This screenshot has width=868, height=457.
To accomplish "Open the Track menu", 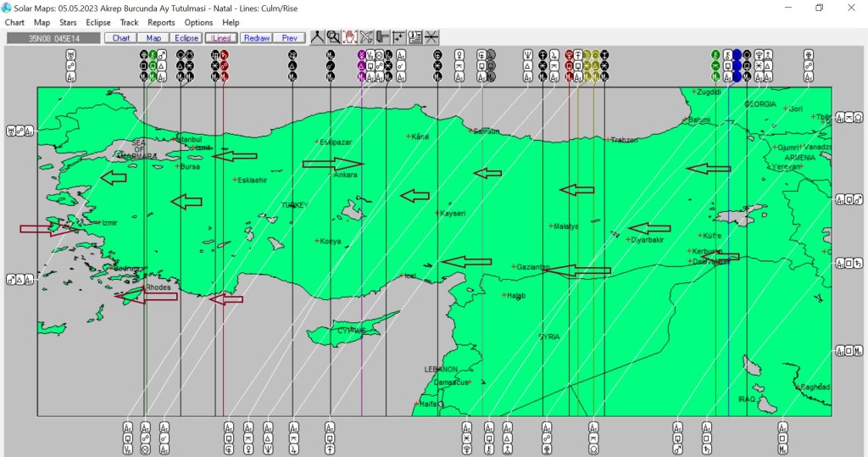I will point(129,22).
